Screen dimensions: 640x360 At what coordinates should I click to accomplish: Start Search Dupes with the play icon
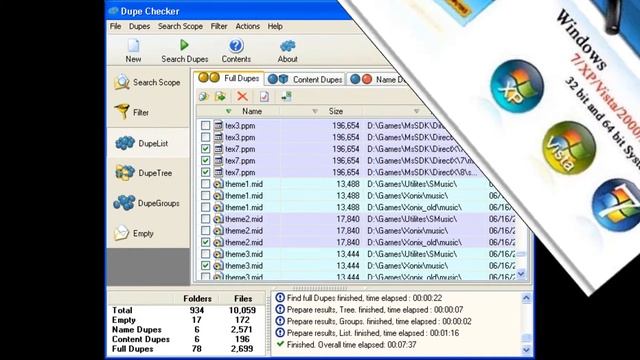(x=184, y=45)
